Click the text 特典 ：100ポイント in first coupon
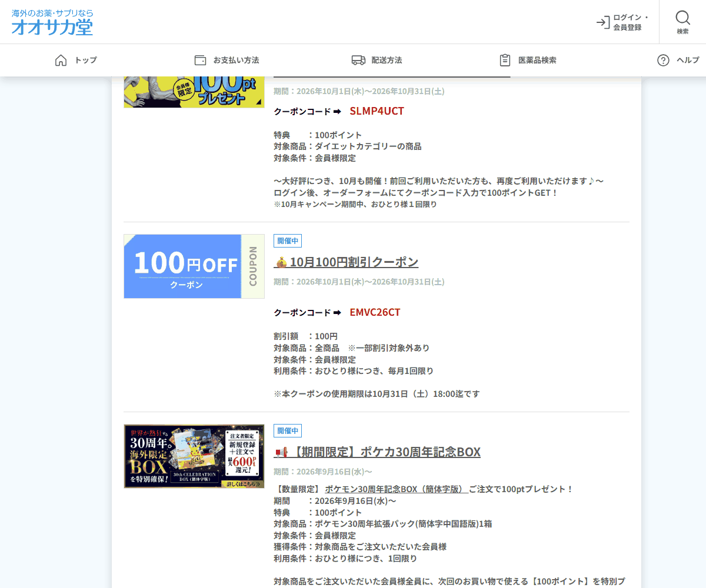This screenshot has width=706, height=588. pos(318,135)
